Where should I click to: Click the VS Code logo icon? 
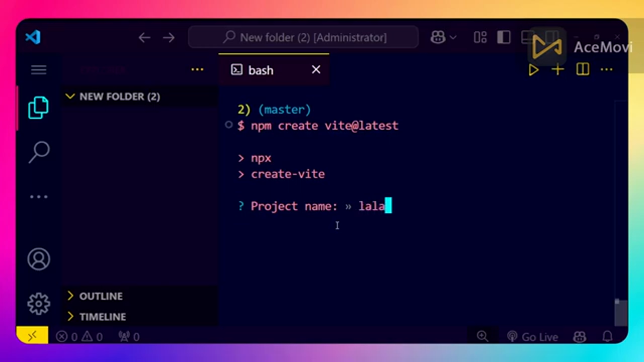coord(33,37)
